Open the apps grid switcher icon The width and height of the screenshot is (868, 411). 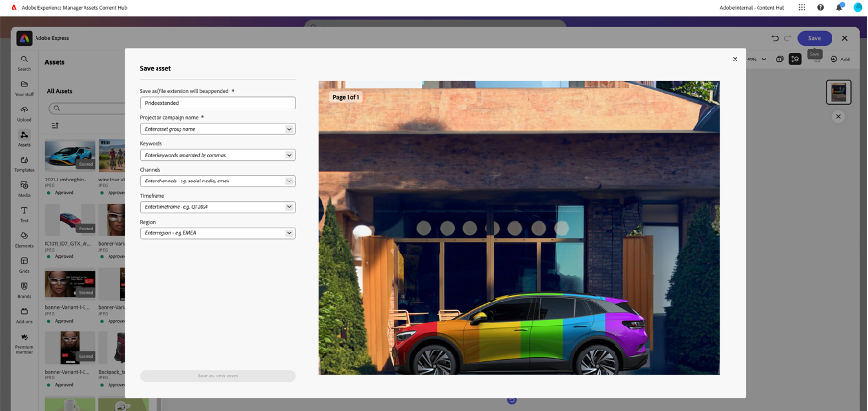[x=802, y=7]
